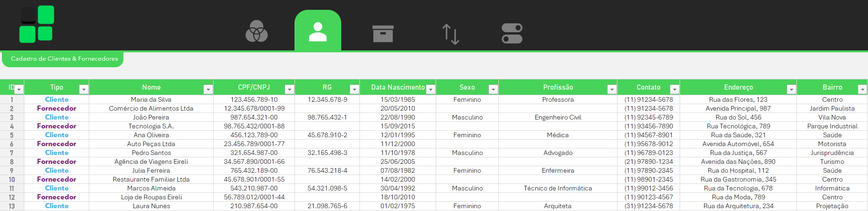868x211 pixels.
Task: Expand Data Nascimento filter dropdown
Action: 430,89
